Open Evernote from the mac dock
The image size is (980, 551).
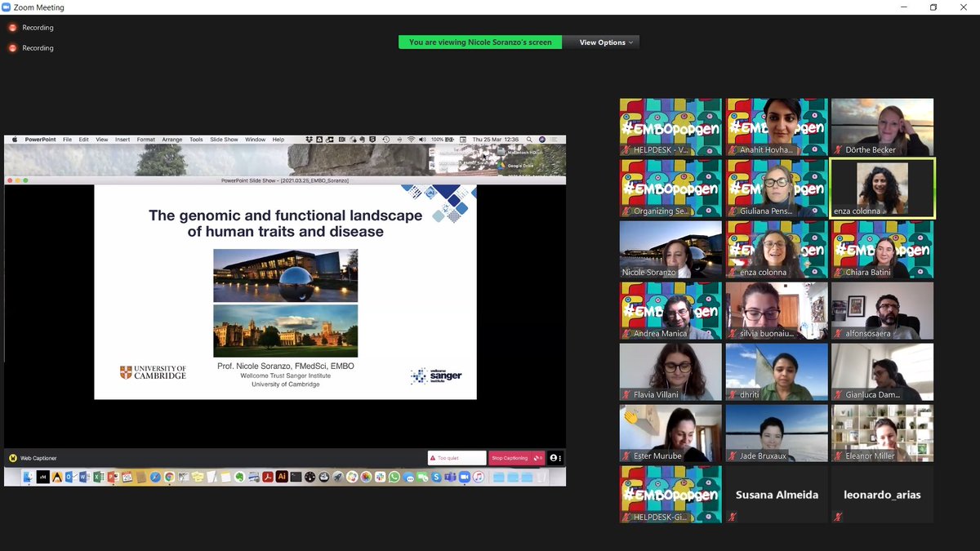239,477
